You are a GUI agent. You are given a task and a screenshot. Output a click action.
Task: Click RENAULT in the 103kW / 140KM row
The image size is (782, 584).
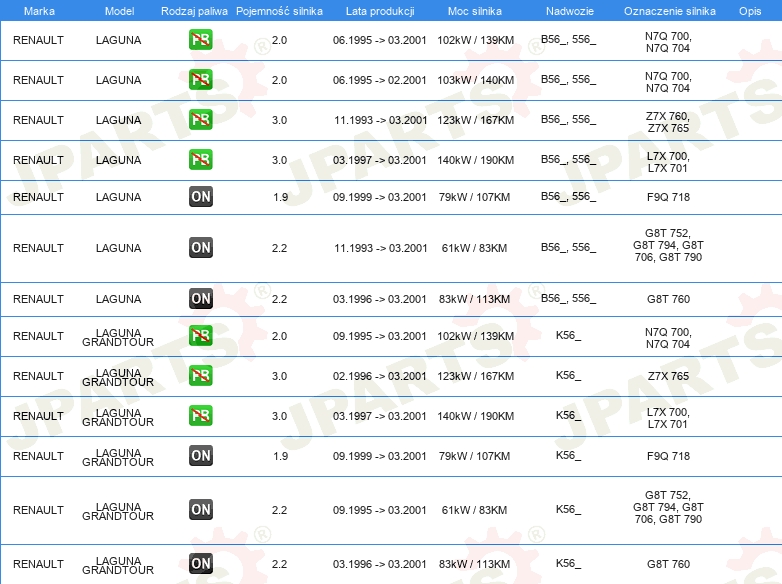[38, 80]
